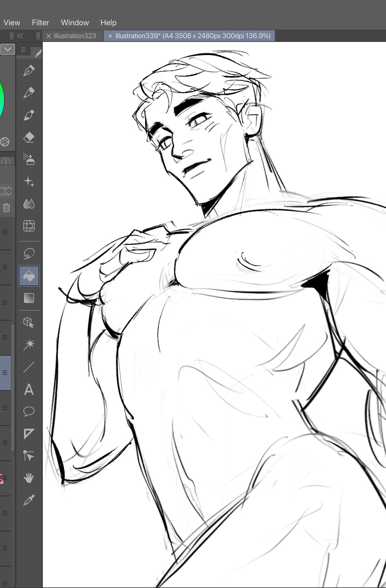386x588 pixels.
Task: Select the Airbrush spray tool
Action: point(29,159)
